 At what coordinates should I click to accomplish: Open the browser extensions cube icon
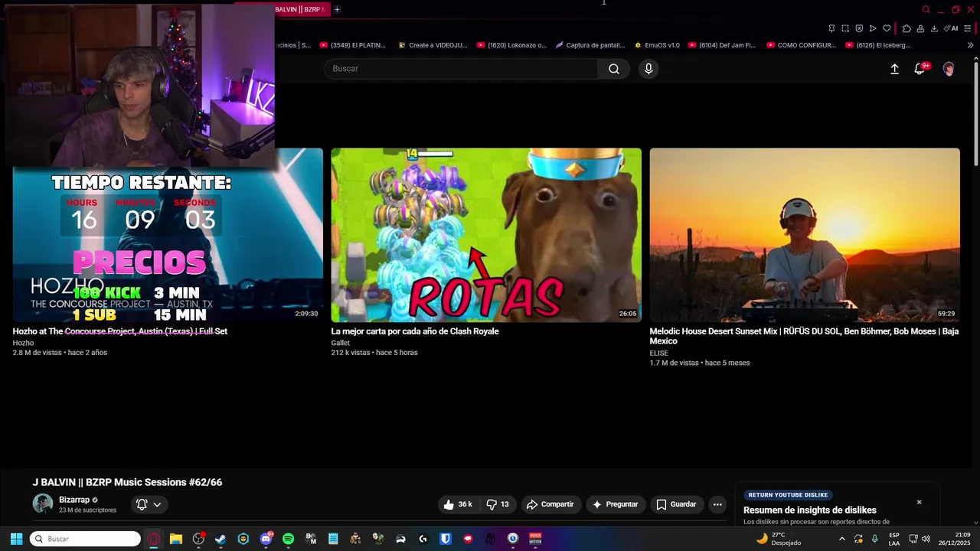click(x=906, y=28)
